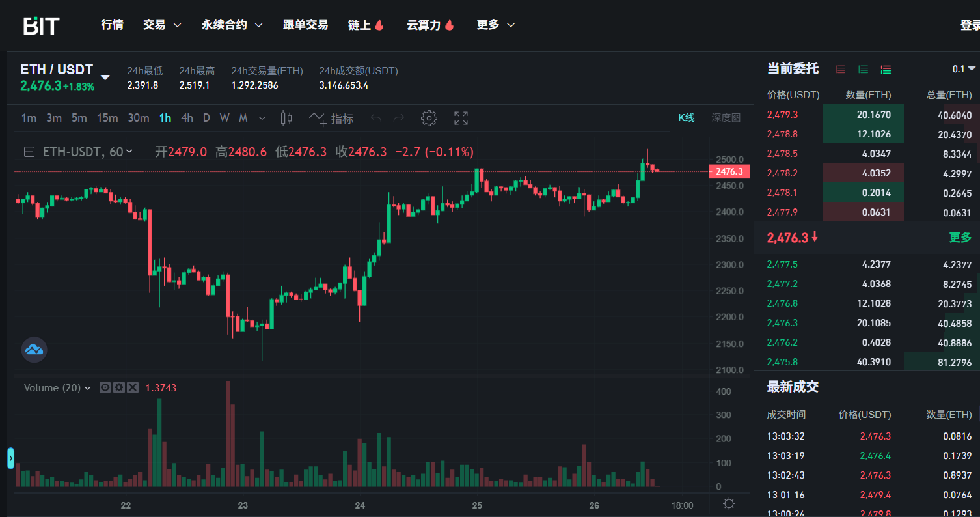Image resolution: width=980 pixels, height=517 pixels.
Task: Open chart settings gear in toolbar
Action: [x=429, y=118]
